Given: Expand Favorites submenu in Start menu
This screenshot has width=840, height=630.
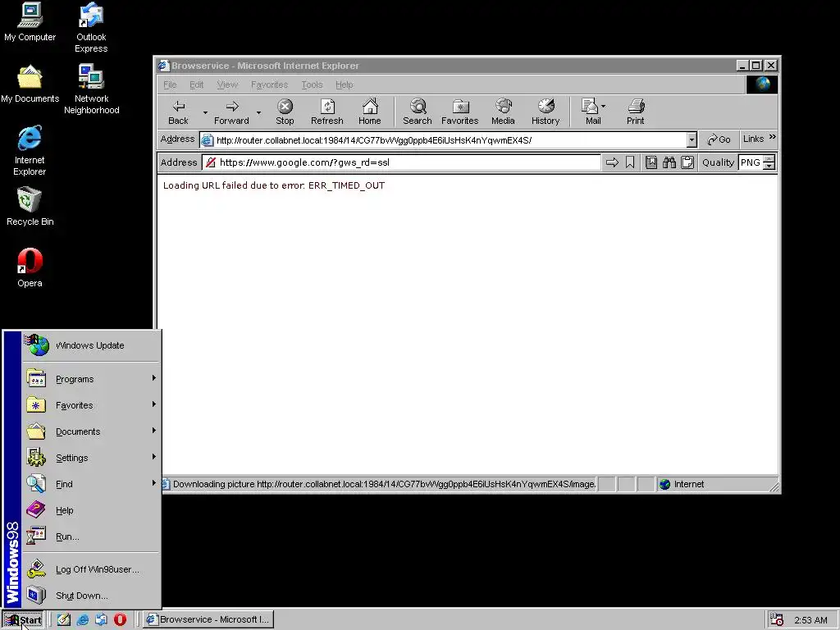Looking at the screenshot, I should [91, 405].
